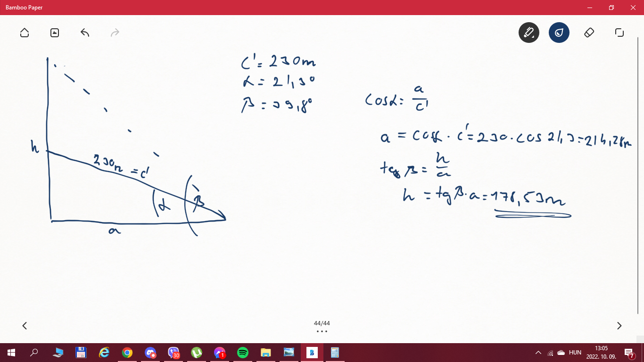Go to the next page
This screenshot has width=644, height=362.
[619, 326]
